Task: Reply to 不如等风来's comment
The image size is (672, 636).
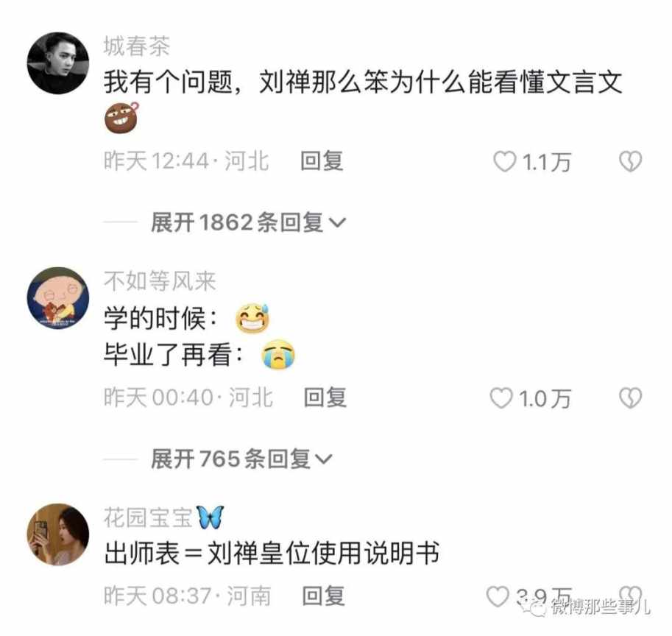Action: (325, 397)
